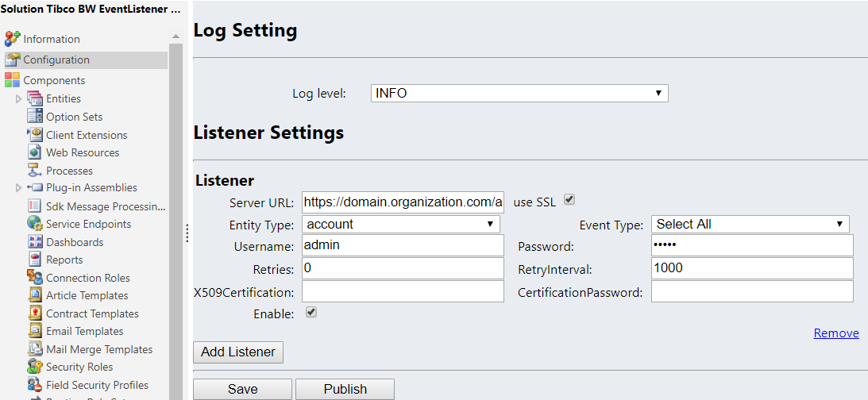Expand the Entities tree node
This screenshot has width=868, height=400.
[x=19, y=99]
